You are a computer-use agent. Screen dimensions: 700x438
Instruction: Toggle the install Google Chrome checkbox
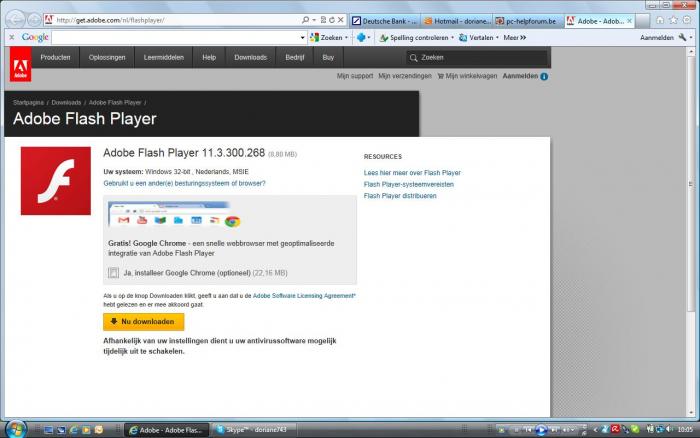click(113, 272)
